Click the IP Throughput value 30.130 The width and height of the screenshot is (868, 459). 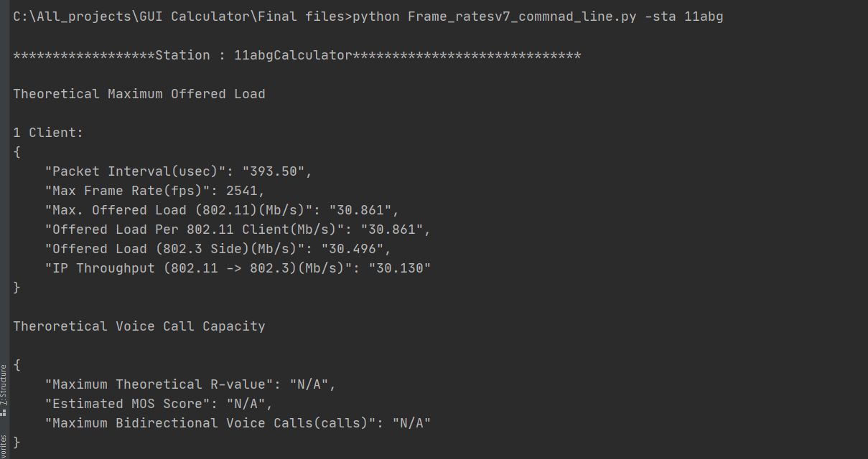pyautogui.click(x=399, y=268)
